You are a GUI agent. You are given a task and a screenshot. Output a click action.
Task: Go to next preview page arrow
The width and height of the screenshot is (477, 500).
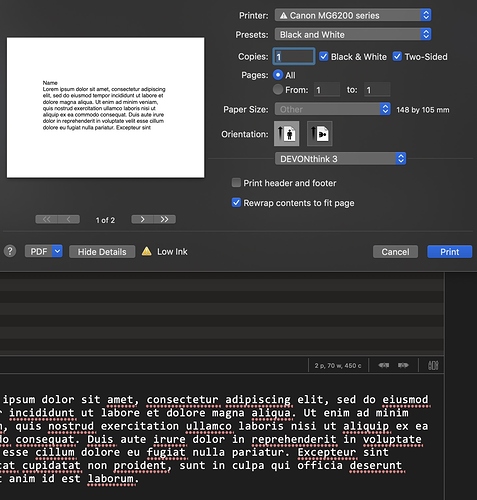pyautogui.click(x=142, y=219)
